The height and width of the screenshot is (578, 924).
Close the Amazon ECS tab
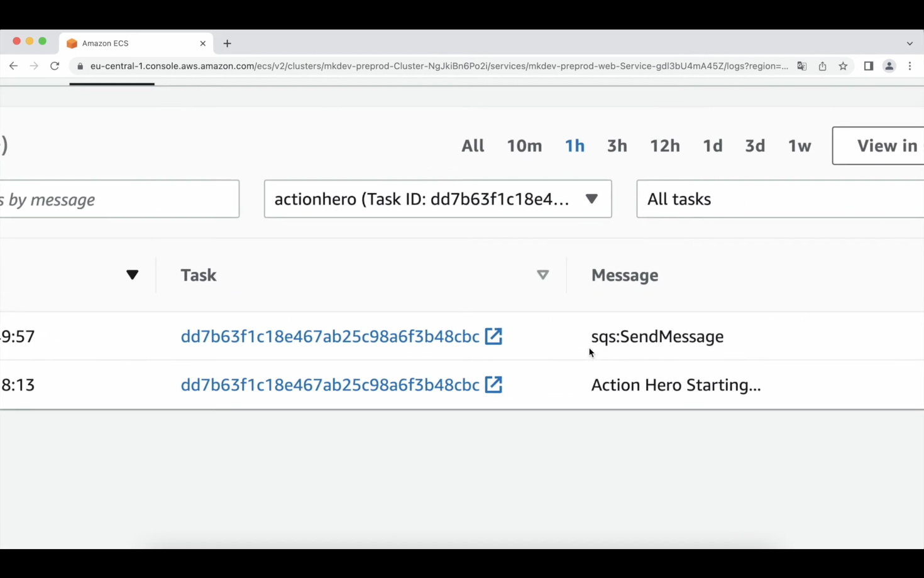pyautogui.click(x=202, y=43)
